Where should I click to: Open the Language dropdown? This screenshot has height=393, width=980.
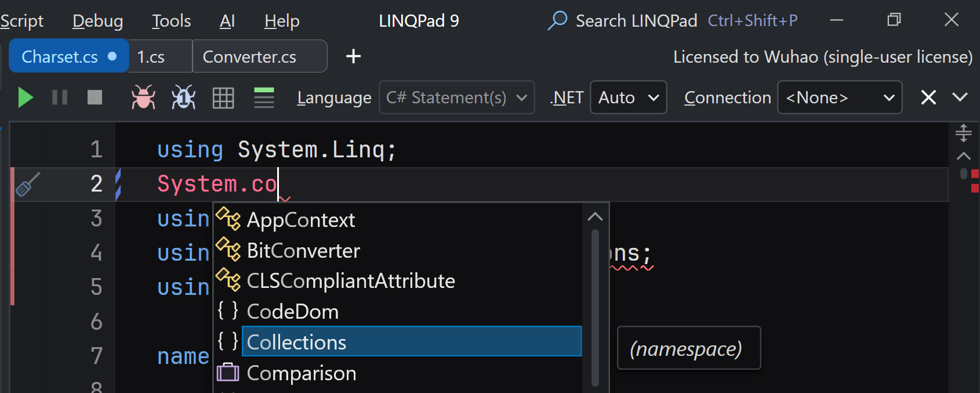point(457,98)
